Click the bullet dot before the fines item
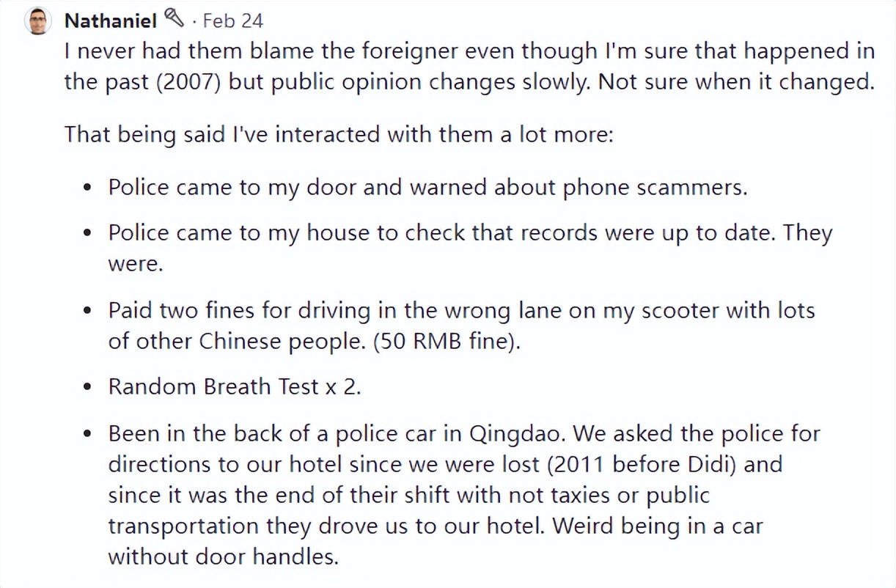Image resolution: width=896 pixels, height=588 pixels. coord(88,312)
